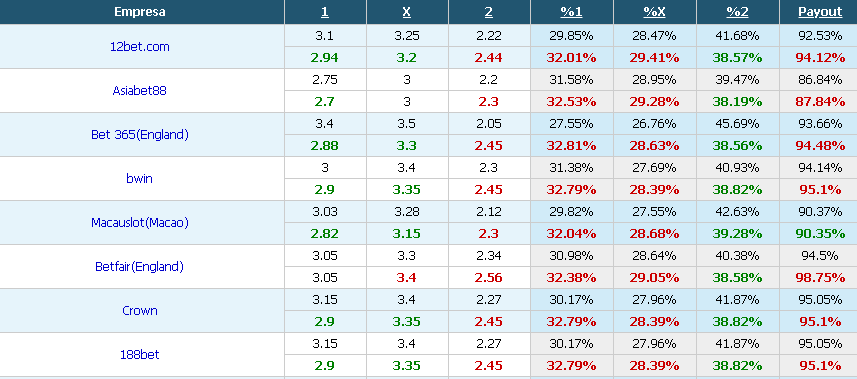Sort by the %2 column header
The height and width of the screenshot is (379, 857).
click(737, 12)
